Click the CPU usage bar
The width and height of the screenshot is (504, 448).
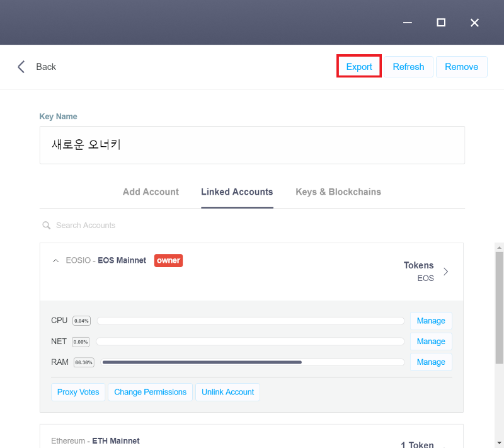point(250,321)
